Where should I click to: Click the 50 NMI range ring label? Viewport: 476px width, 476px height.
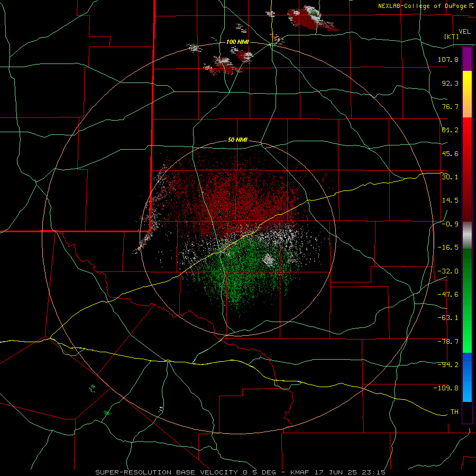(237, 140)
